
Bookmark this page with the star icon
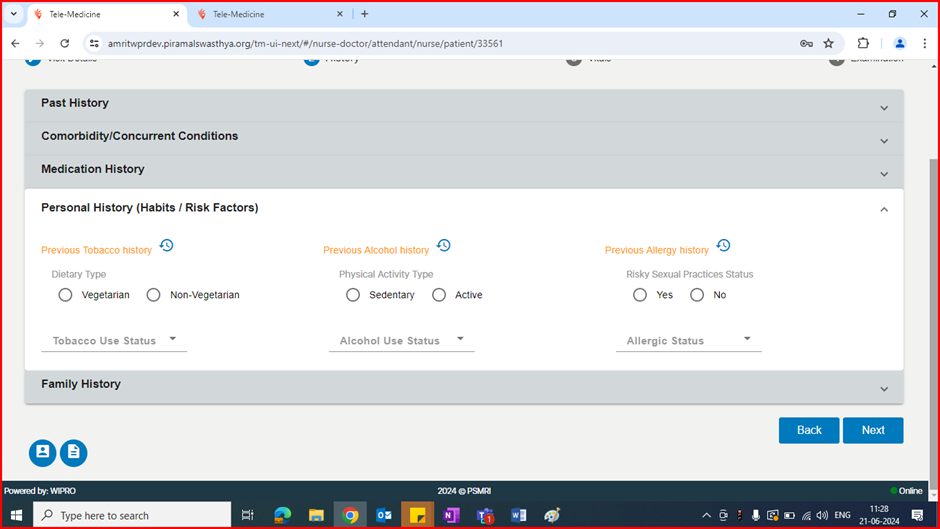tap(828, 43)
